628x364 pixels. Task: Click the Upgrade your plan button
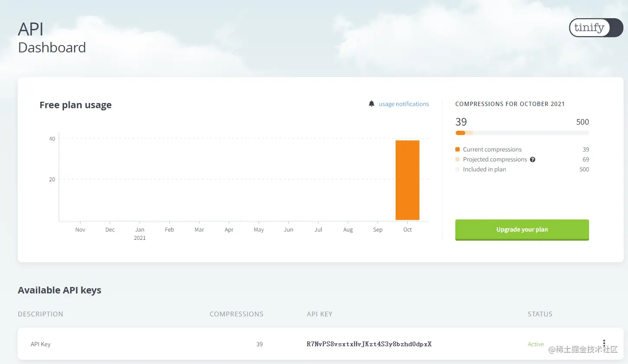tap(522, 230)
